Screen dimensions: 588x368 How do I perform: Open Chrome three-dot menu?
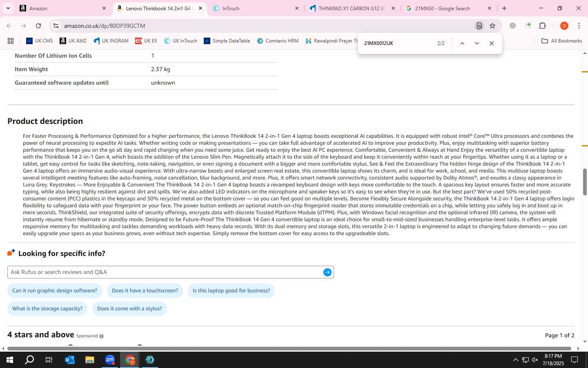[x=579, y=26]
